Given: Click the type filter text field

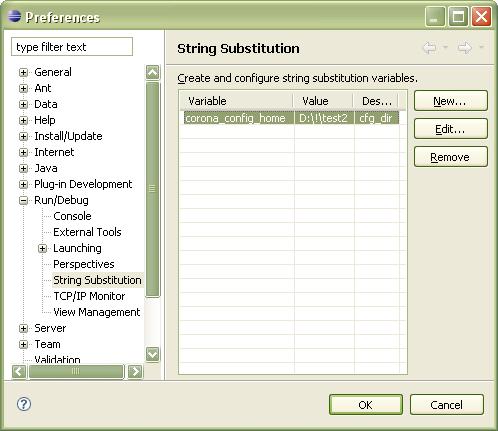Looking at the screenshot, I should pos(72,47).
